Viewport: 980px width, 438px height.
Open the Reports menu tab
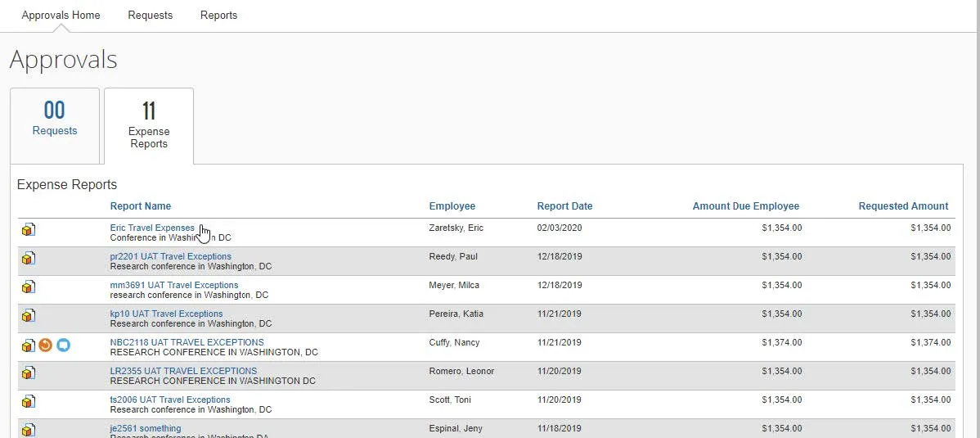[218, 15]
